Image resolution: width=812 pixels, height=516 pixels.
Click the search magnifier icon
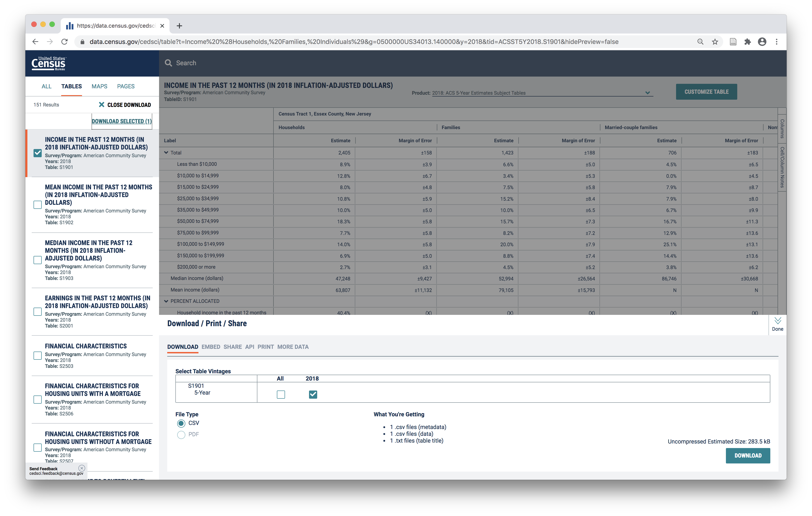click(x=168, y=63)
